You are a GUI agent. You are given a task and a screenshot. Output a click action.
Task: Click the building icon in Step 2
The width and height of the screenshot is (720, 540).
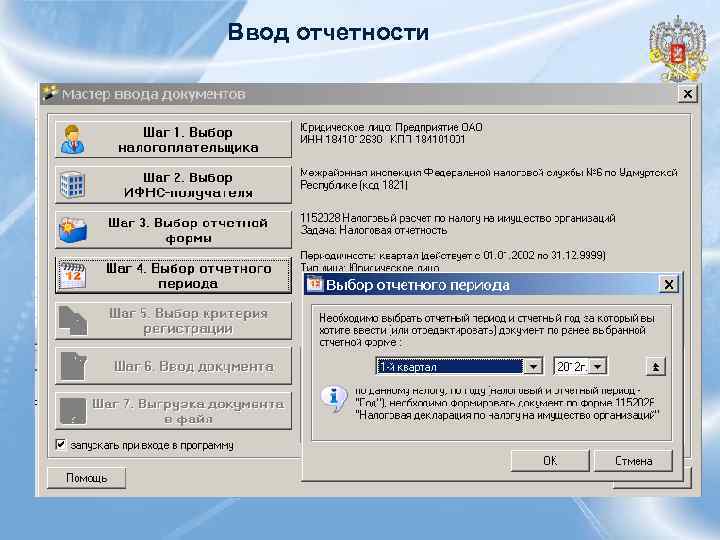[73, 185]
